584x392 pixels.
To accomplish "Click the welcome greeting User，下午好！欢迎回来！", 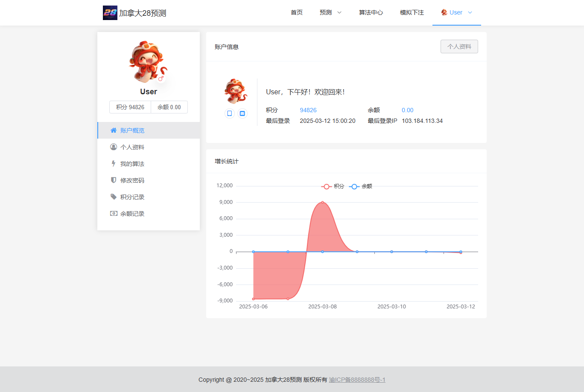I will click(305, 92).
